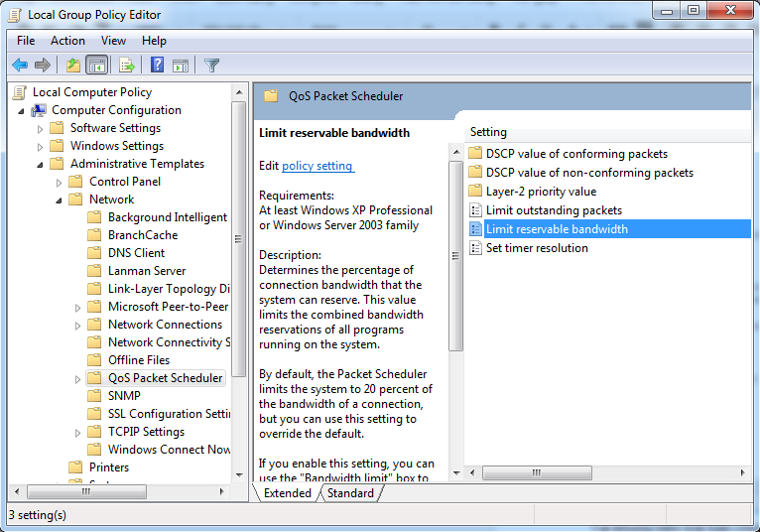Screen dimensions: 760x532
Task: Expand the TCPIP Settings node
Action: click(78, 433)
